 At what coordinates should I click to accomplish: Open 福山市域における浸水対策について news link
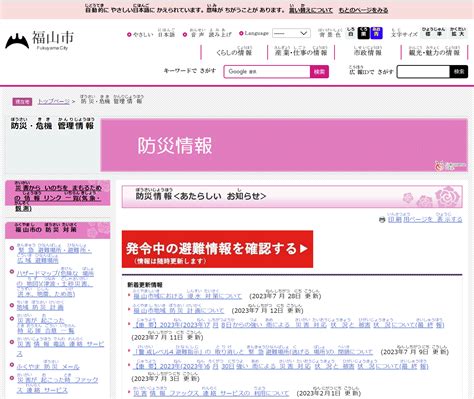pyautogui.click(x=187, y=294)
